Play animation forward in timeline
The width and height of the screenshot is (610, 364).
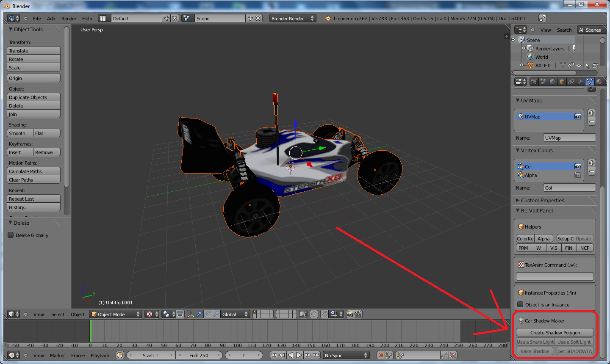[x=299, y=355]
